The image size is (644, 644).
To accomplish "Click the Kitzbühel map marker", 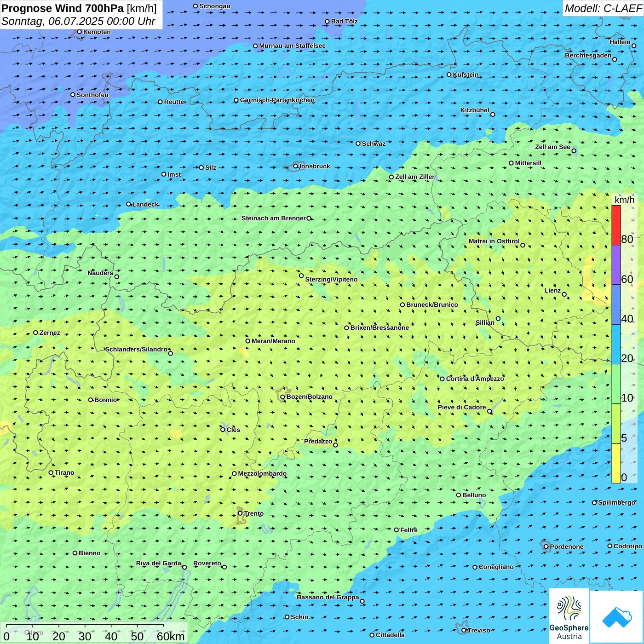I will [493, 115].
